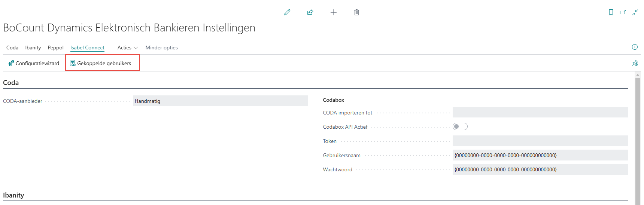Image resolution: width=644 pixels, height=205 pixels.
Task: Click Minder opties link
Action: point(161,48)
